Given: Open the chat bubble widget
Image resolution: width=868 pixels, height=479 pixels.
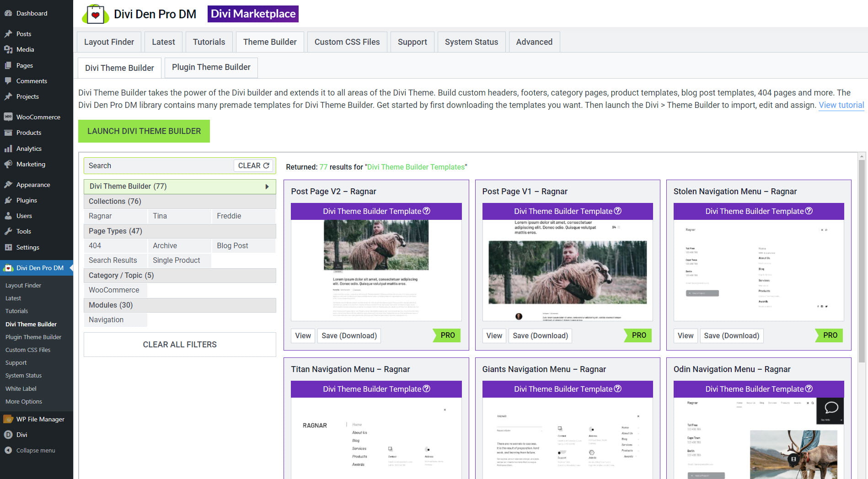Looking at the screenshot, I should pos(830,408).
